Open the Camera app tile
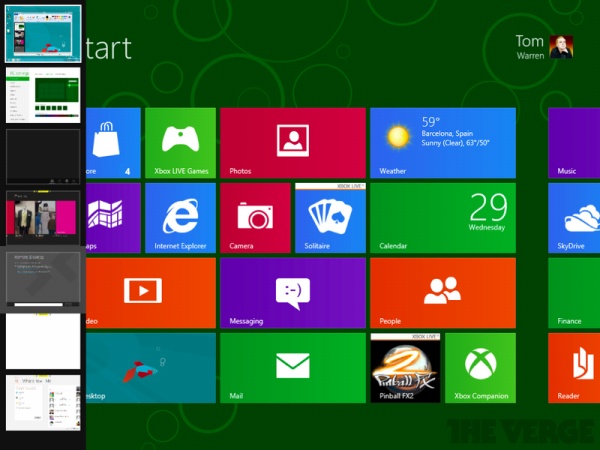This screenshot has width=600, height=450. point(255,217)
